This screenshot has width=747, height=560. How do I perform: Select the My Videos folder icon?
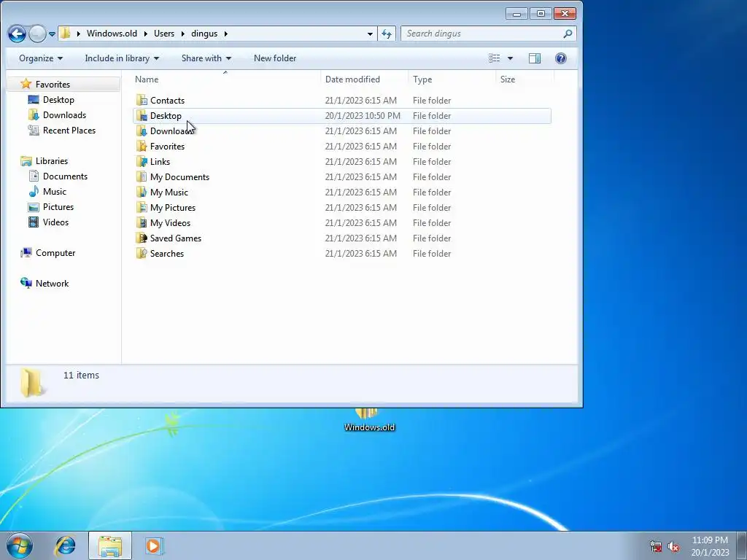142,222
